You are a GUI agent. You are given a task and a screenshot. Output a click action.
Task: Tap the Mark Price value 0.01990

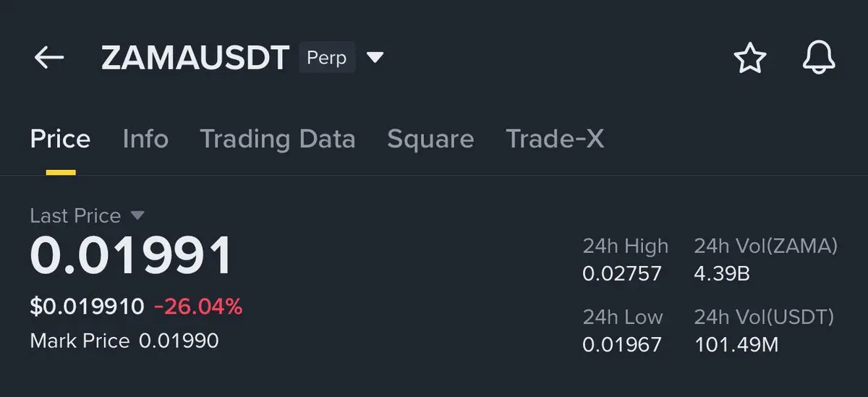[x=179, y=341]
